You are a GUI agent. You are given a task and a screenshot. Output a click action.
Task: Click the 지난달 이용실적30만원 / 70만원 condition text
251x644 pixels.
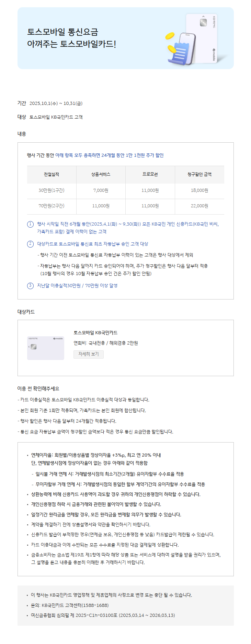click(77, 286)
